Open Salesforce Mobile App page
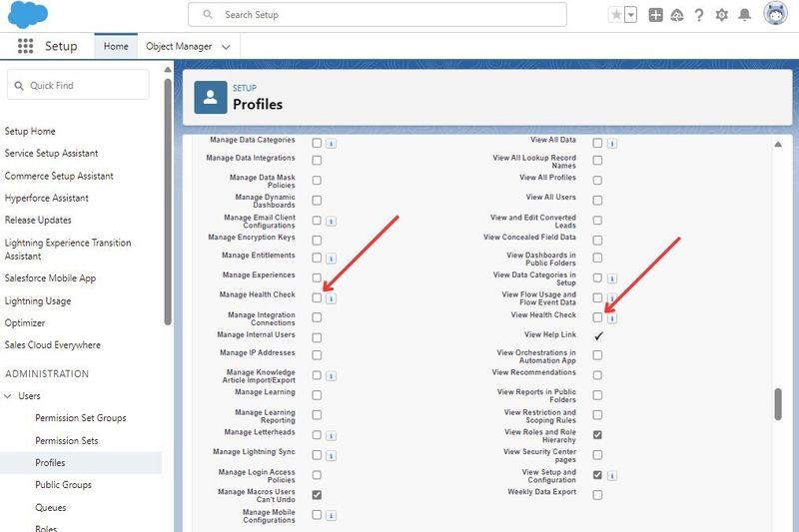 tap(51, 277)
